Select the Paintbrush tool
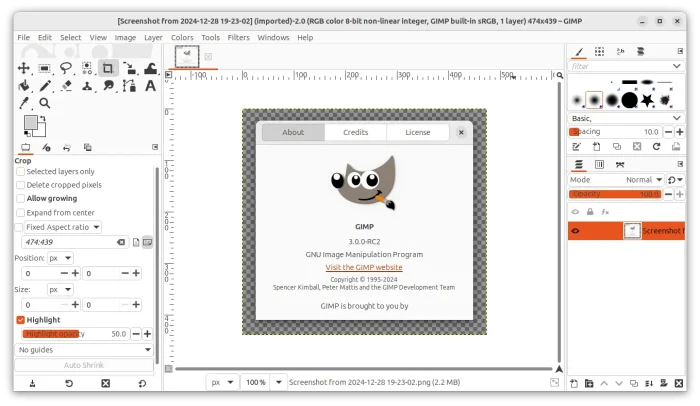This screenshot has width=700, height=406. (x=44, y=86)
